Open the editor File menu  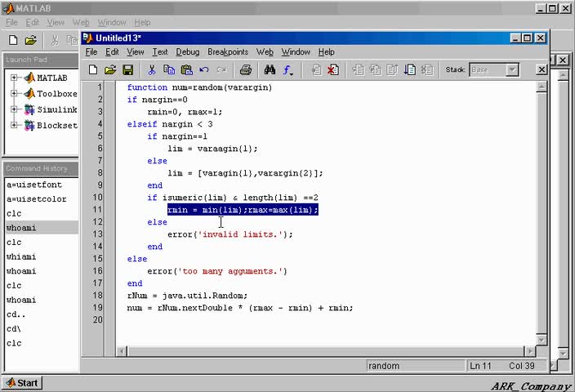(x=91, y=52)
